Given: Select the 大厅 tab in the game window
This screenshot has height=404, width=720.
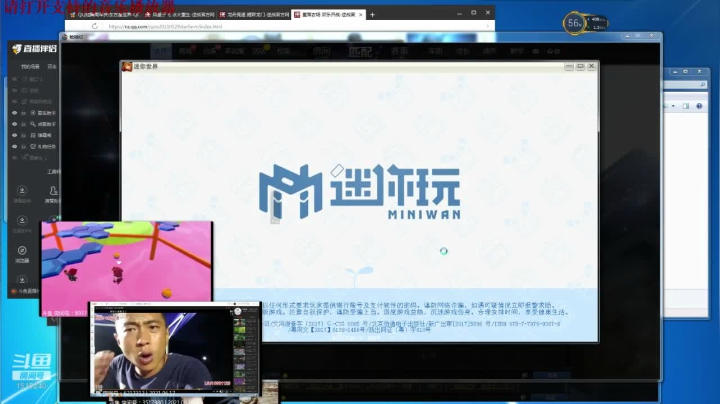Looking at the screenshot, I should pos(160,51).
